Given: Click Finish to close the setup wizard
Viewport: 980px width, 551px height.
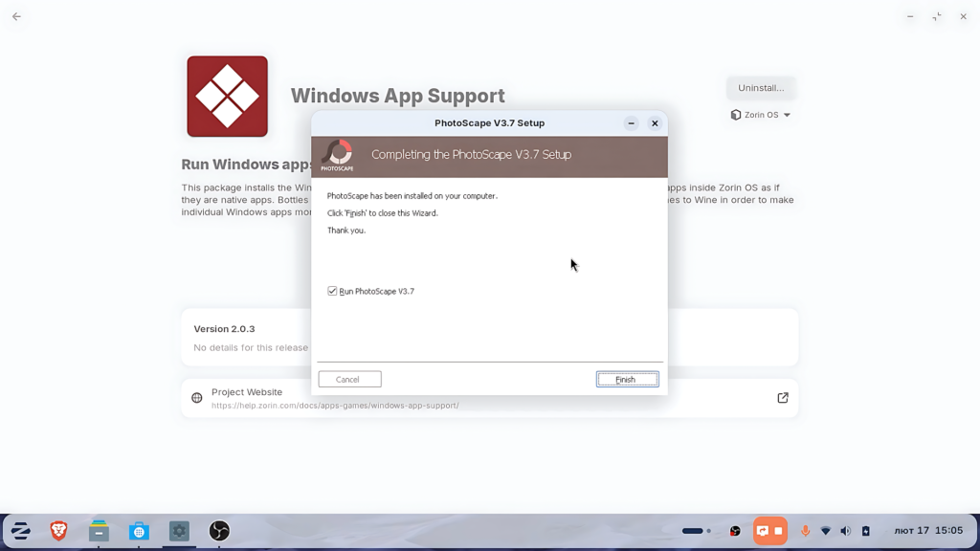Looking at the screenshot, I should pyautogui.click(x=627, y=379).
